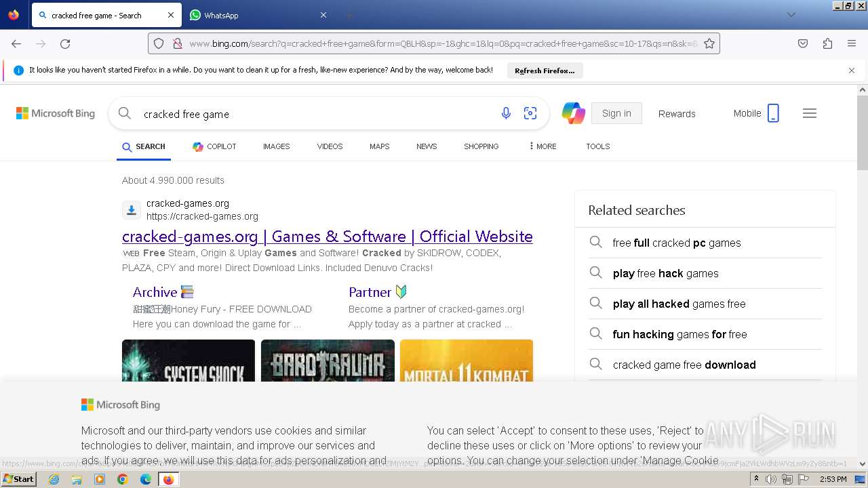This screenshot has width=868, height=488.
Task: Close the cracked free game tab
Action: (x=170, y=15)
